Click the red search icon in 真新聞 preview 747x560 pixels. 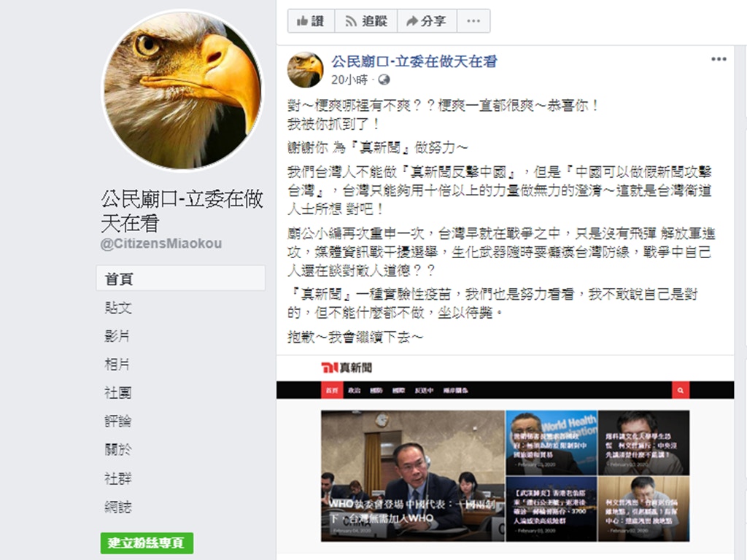pos(681,390)
